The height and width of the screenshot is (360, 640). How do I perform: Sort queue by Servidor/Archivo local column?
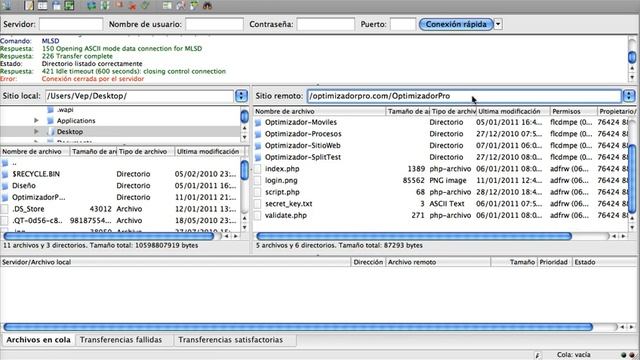[x=176, y=262]
